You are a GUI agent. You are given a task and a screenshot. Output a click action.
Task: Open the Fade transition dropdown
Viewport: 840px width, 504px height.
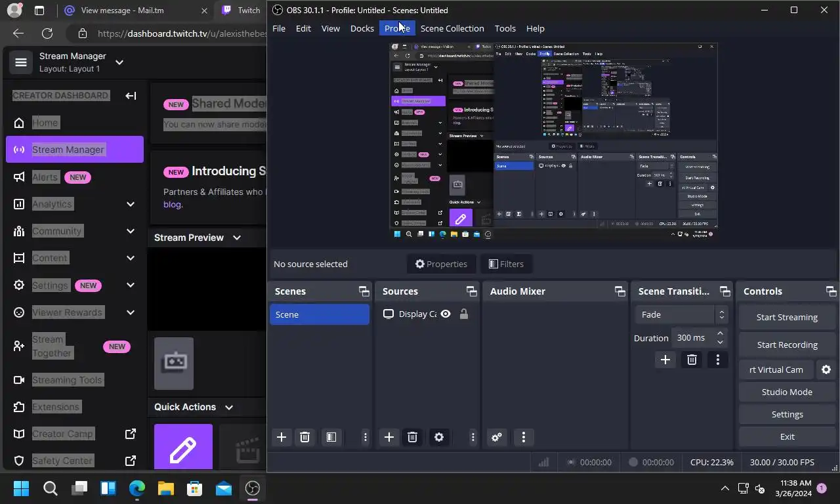(x=681, y=314)
